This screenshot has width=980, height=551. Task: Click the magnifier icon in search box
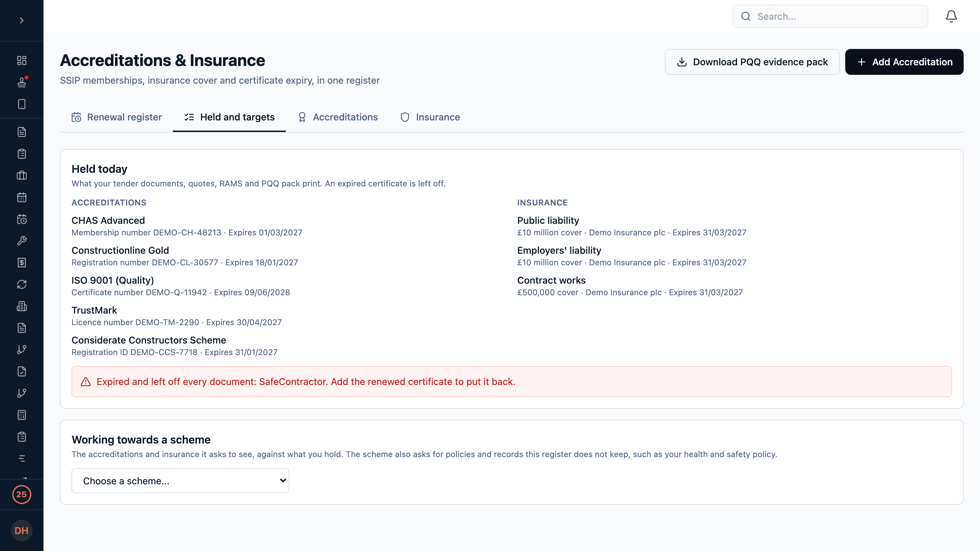[746, 16]
